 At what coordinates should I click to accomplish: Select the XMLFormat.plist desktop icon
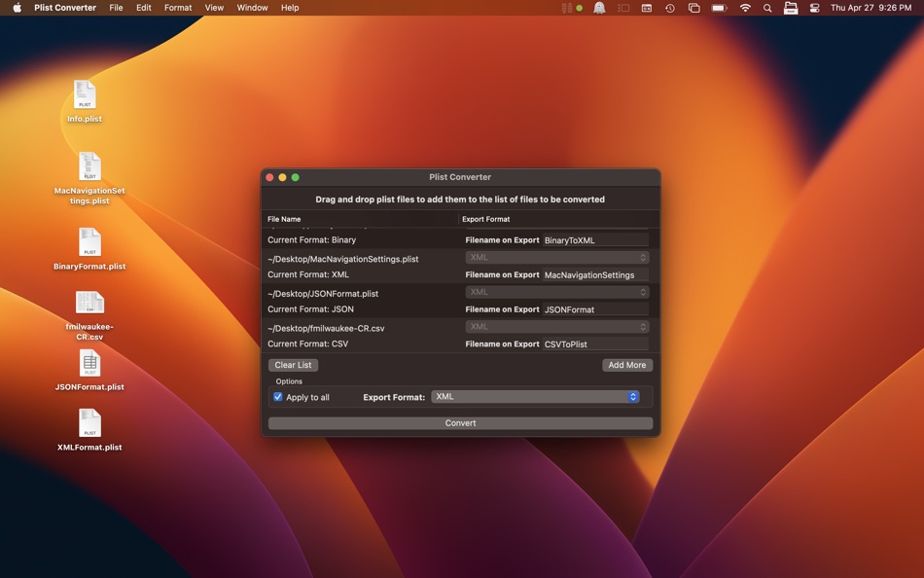click(x=89, y=423)
